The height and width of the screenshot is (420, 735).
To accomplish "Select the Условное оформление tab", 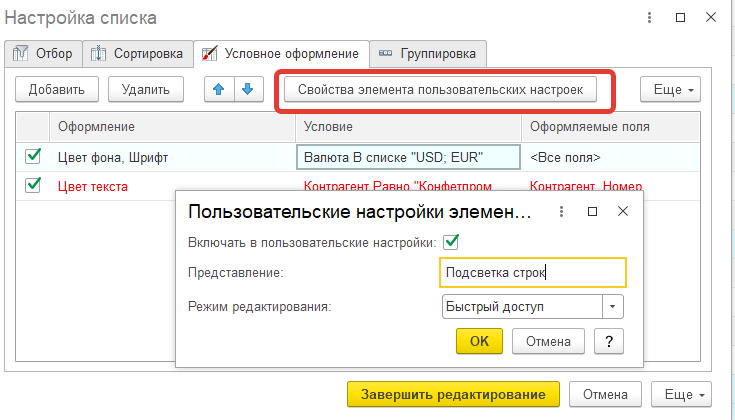I will [x=281, y=53].
